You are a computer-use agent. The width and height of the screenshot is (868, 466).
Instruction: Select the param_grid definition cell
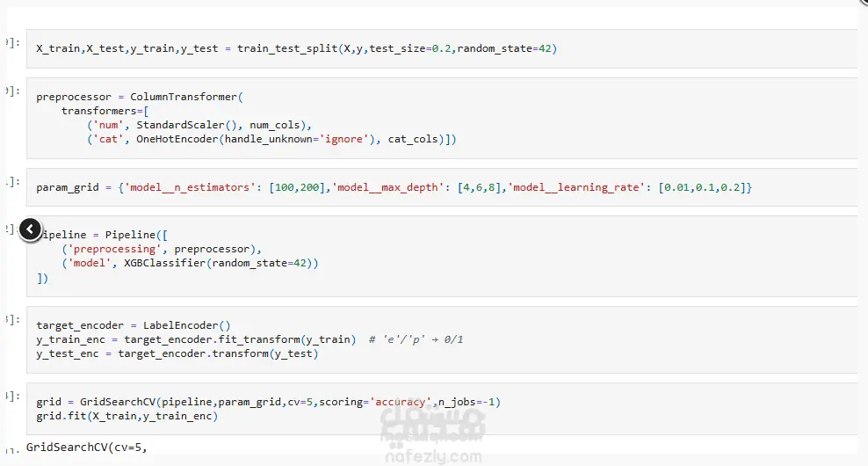point(442,187)
